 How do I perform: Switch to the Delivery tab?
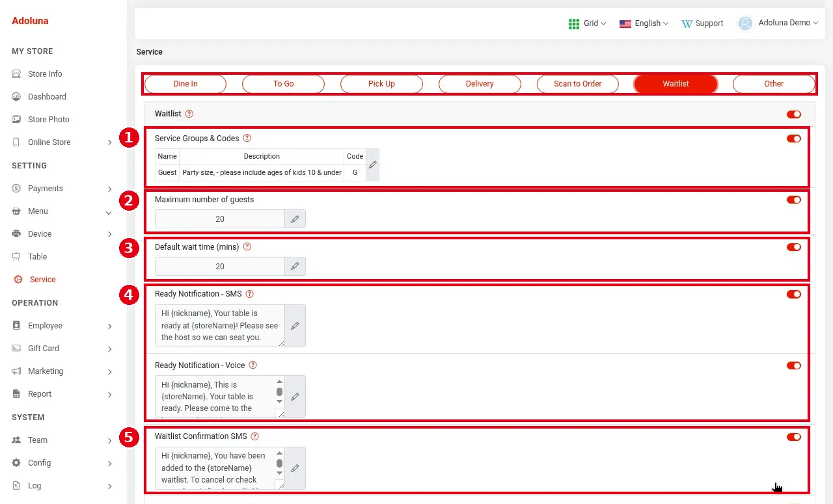coord(480,84)
